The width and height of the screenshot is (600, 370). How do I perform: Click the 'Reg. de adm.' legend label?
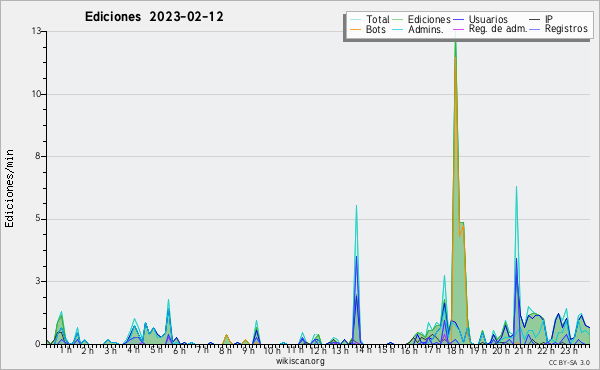(498, 29)
